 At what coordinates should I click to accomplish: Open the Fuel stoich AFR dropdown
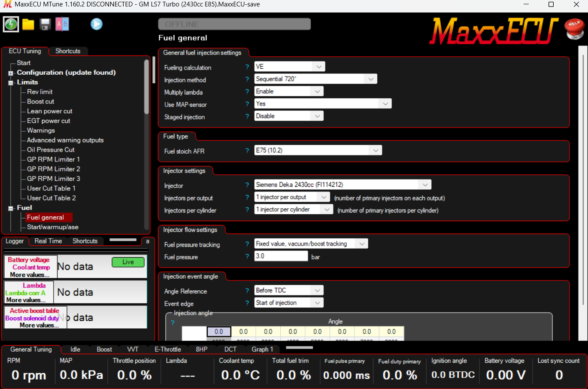(x=318, y=151)
